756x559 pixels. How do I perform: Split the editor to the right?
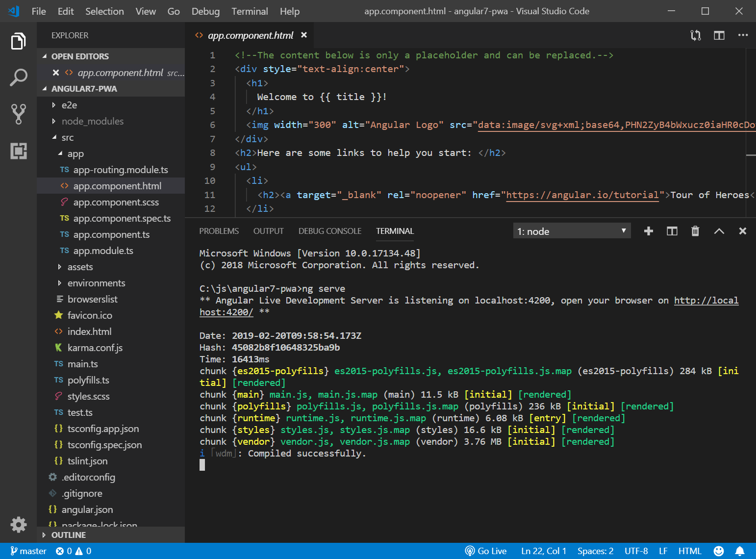click(x=719, y=35)
